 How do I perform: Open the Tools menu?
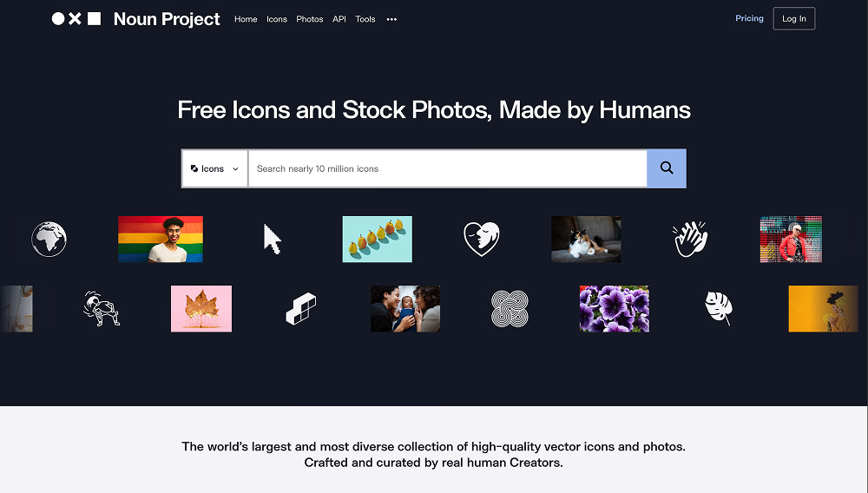click(365, 19)
